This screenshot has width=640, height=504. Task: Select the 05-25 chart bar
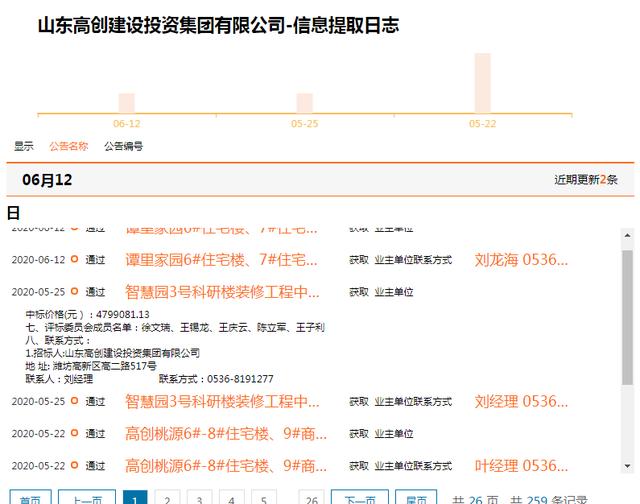[x=304, y=103]
